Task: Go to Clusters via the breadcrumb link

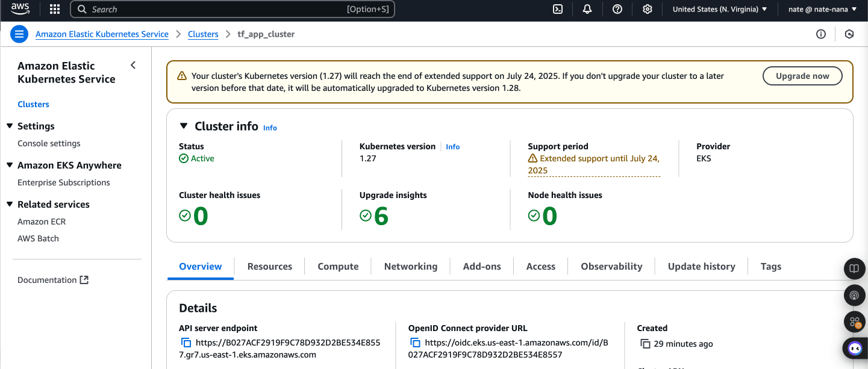Action: coord(203,34)
